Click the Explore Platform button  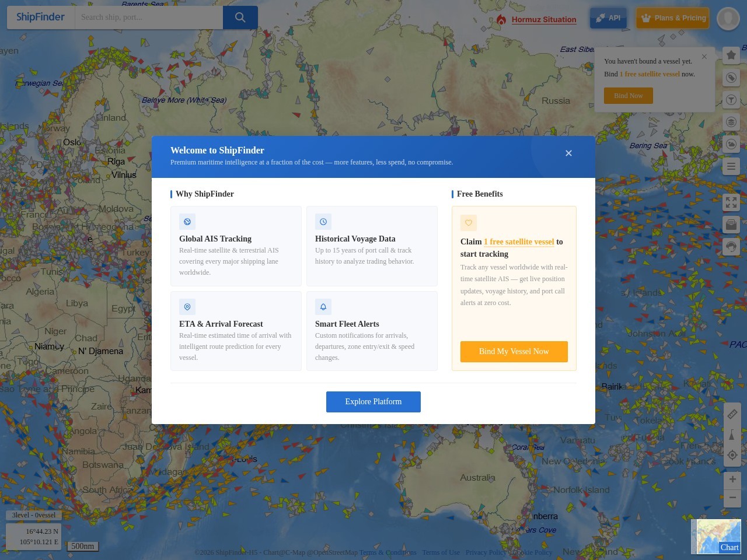(x=373, y=402)
